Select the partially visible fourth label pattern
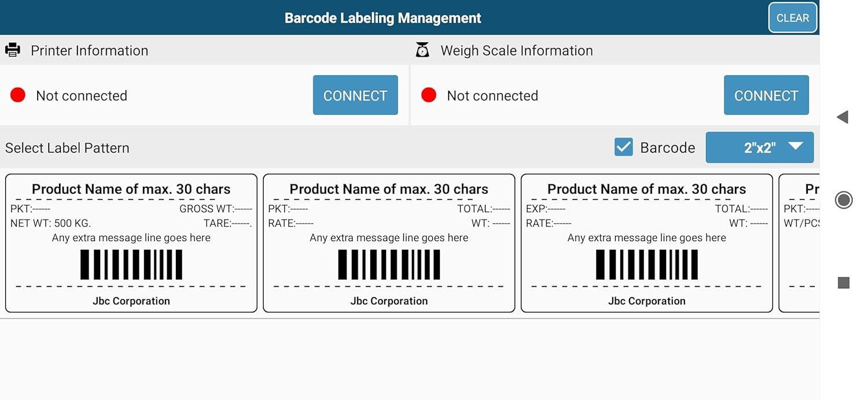This screenshot has width=868, height=400. (x=800, y=243)
